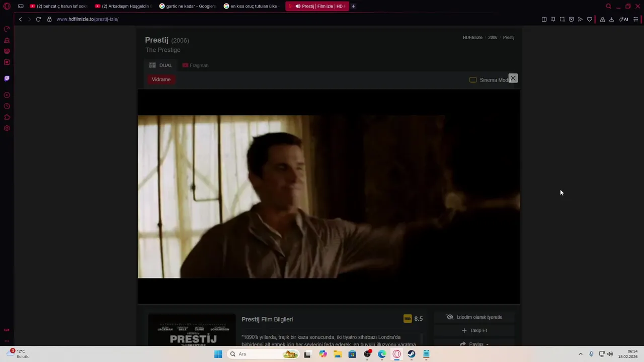The width and height of the screenshot is (644, 362).
Task: Switch to 'en kısa oruç tutulan ülke' tab
Action: (253, 6)
